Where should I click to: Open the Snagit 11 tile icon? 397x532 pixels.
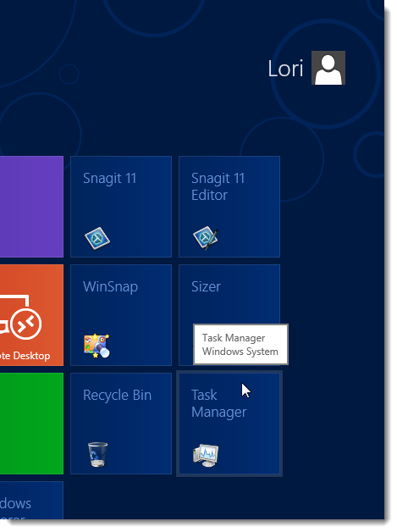(97, 238)
